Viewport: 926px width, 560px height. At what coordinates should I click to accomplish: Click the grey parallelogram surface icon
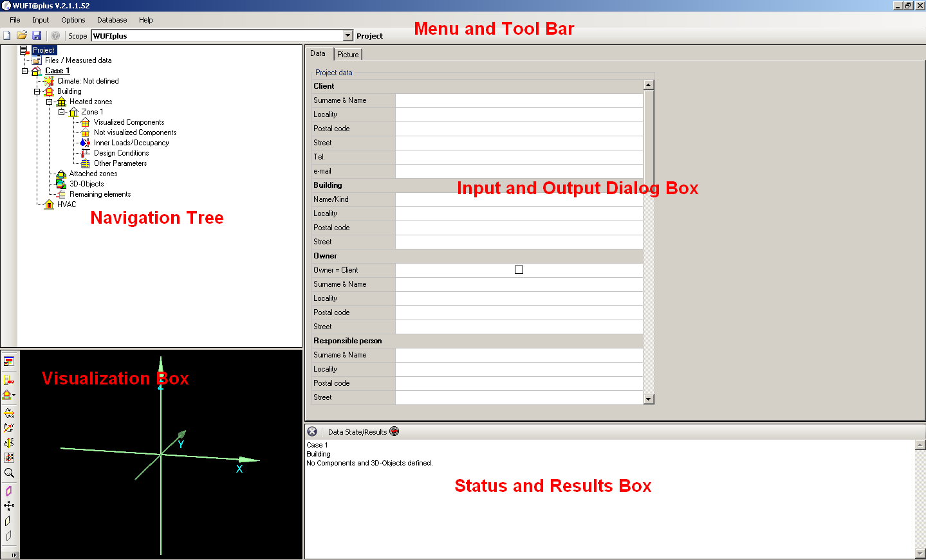(x=8, y=536)
